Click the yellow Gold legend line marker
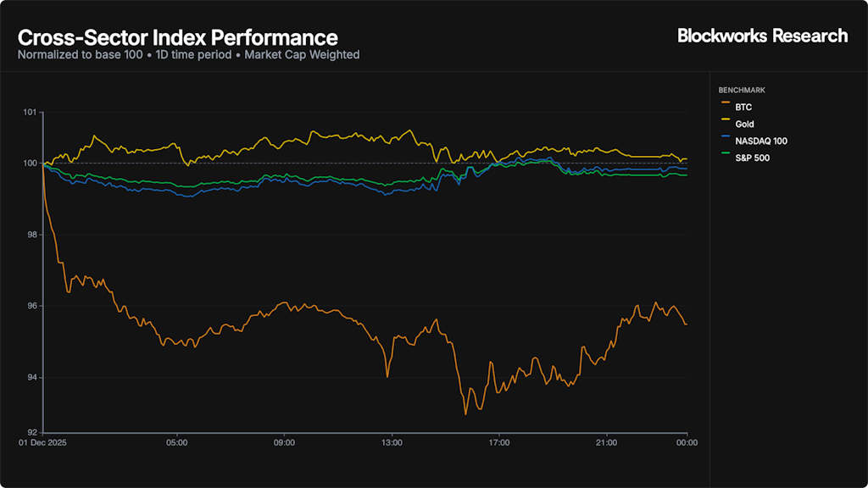Image resolution: width=868 pixels, height=488 pixels. point(724,125)
